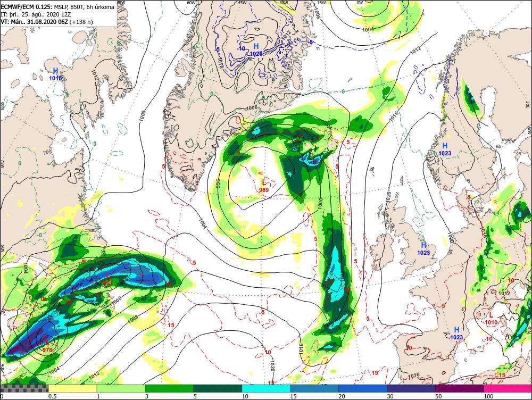Click the '100' legend scale value
This screenshot has height=400, width=532.
click(x=488, y=396)
